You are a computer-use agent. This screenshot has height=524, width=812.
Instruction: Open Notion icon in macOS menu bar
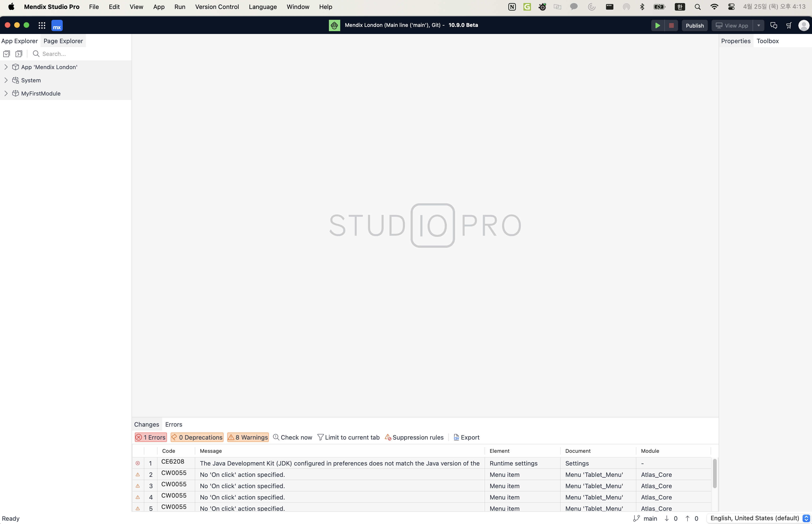pyautogui.click(x=512, y=7)
